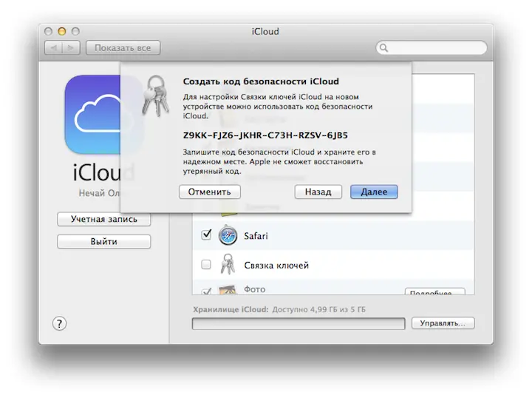Click Управлять storage button

coord(443,323)
